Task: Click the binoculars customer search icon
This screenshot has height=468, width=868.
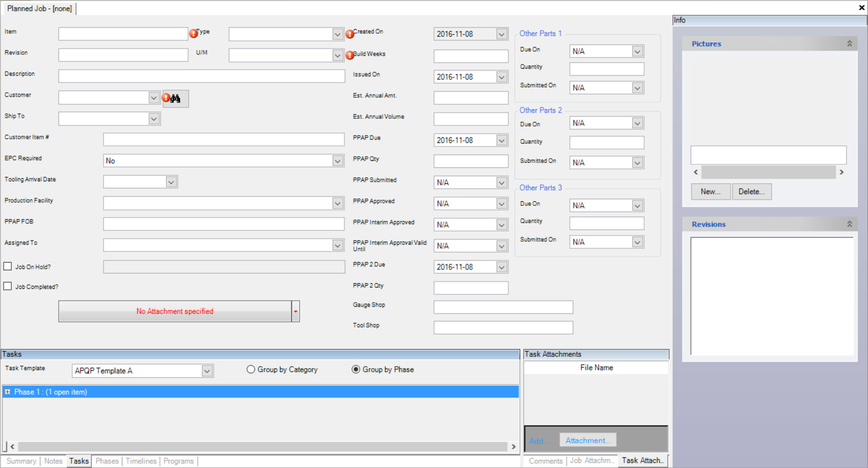Action: click(176, 98)
